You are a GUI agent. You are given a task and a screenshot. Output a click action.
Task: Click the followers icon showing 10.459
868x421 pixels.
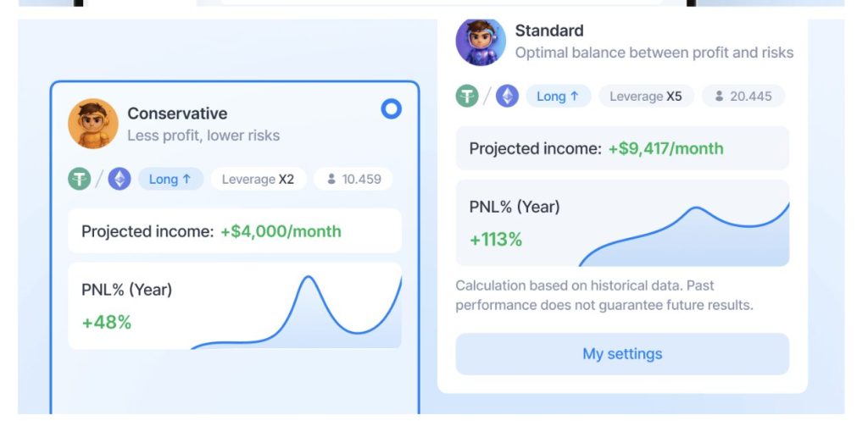pos(331,180)
